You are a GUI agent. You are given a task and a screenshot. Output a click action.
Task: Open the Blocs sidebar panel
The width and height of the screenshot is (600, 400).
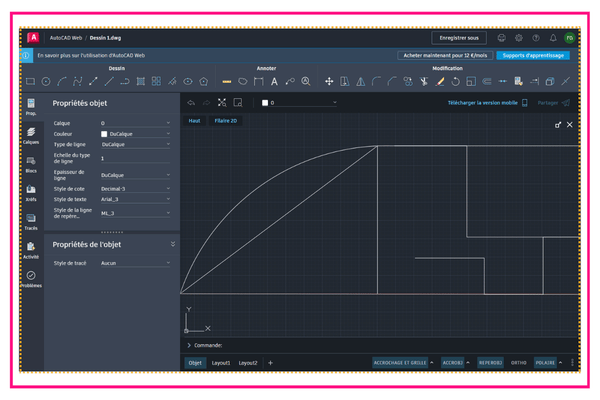tap(31, 165)
